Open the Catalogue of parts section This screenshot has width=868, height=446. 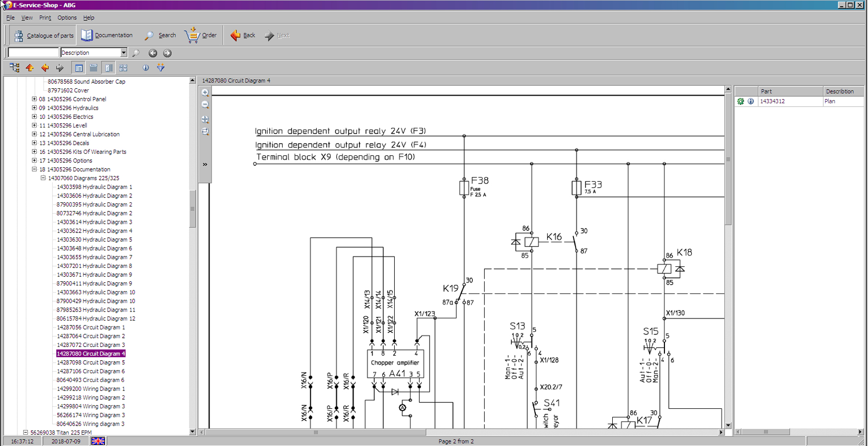click(x=44, y=35)
